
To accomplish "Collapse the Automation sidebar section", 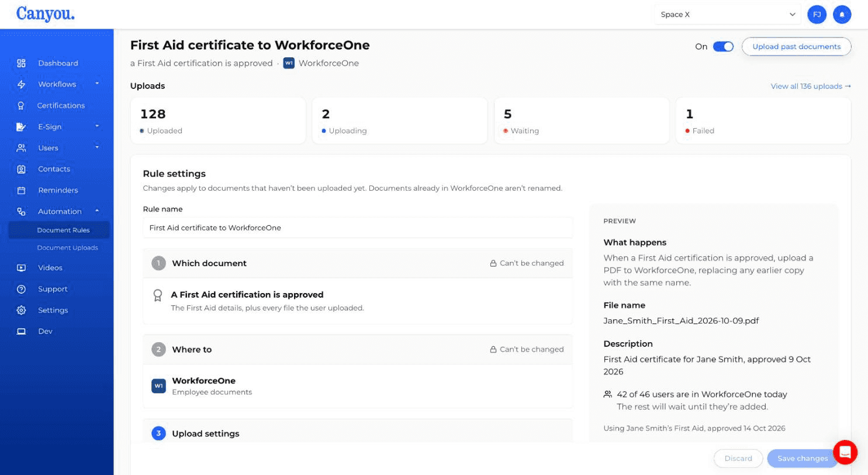I will 97,211.
